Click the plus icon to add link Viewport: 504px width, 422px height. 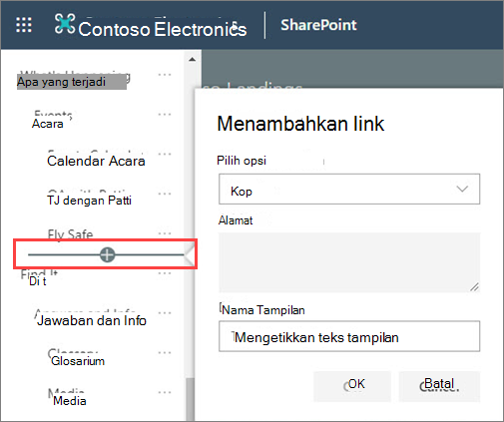pyautogui.click(x=107, y=254)
